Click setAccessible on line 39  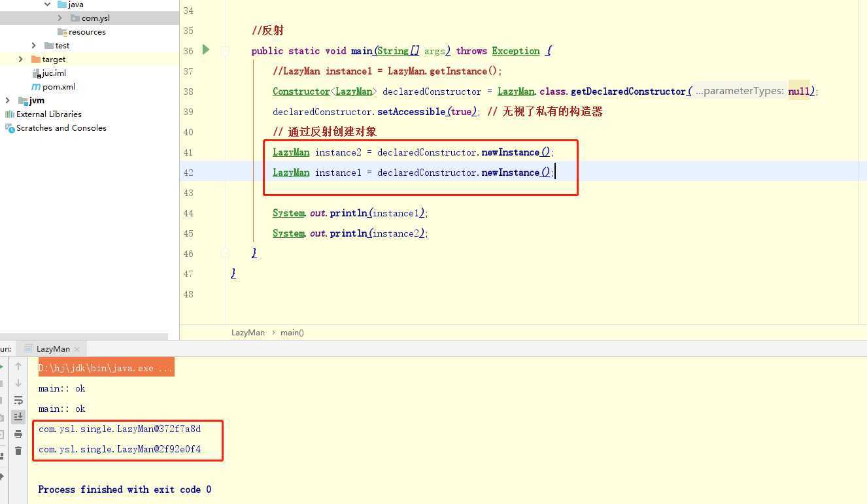click(412, 112)
